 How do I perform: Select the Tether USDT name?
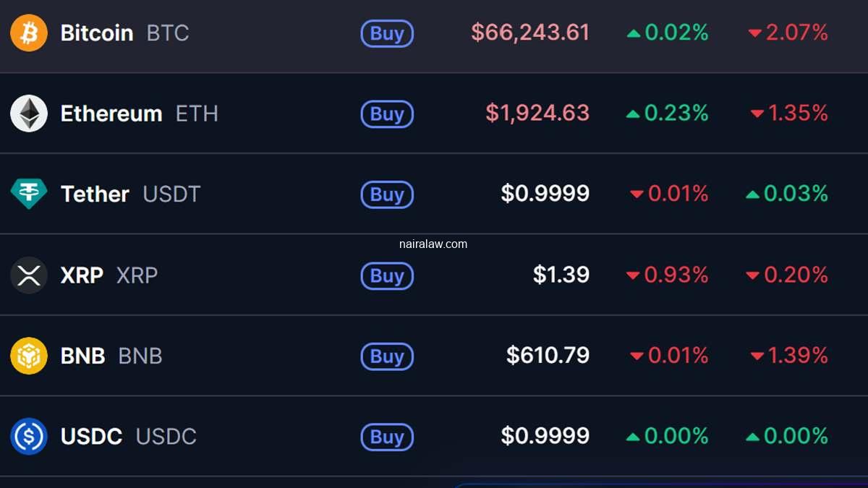(95, 194)
